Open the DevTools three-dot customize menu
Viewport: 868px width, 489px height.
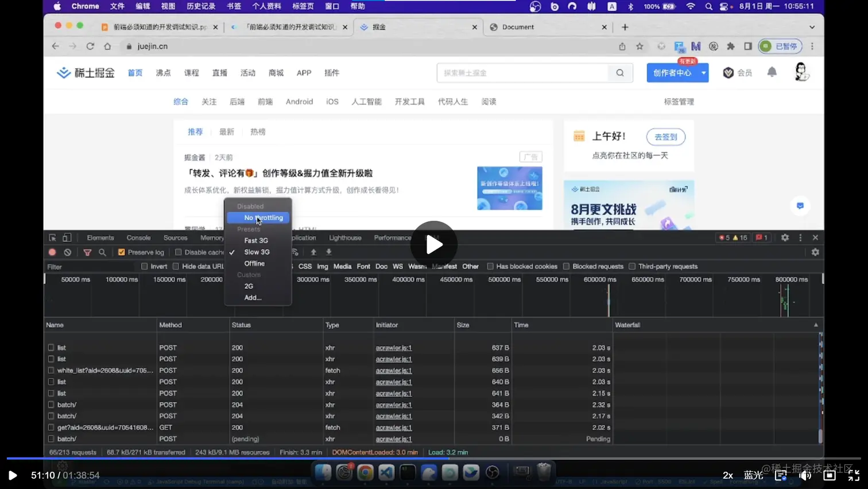800,238
